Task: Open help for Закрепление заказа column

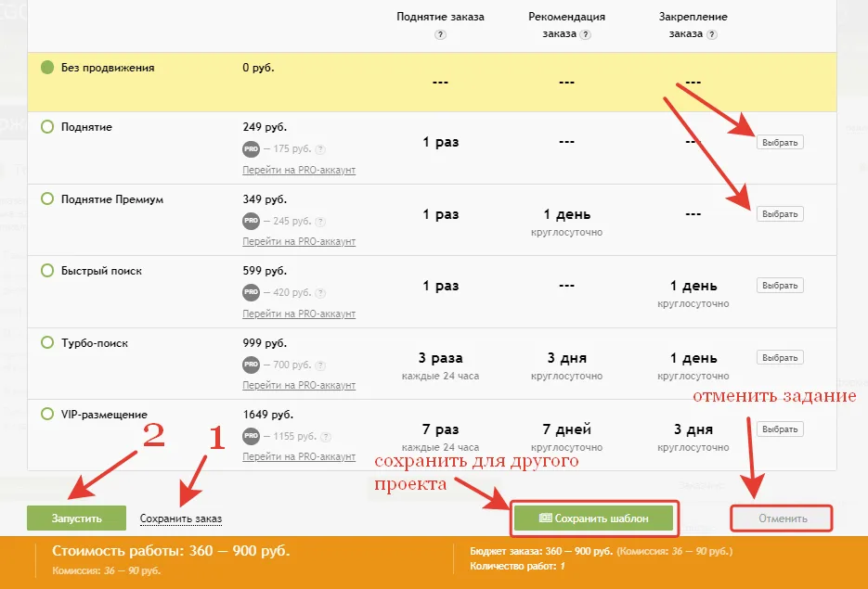Action: coord(712,36)
